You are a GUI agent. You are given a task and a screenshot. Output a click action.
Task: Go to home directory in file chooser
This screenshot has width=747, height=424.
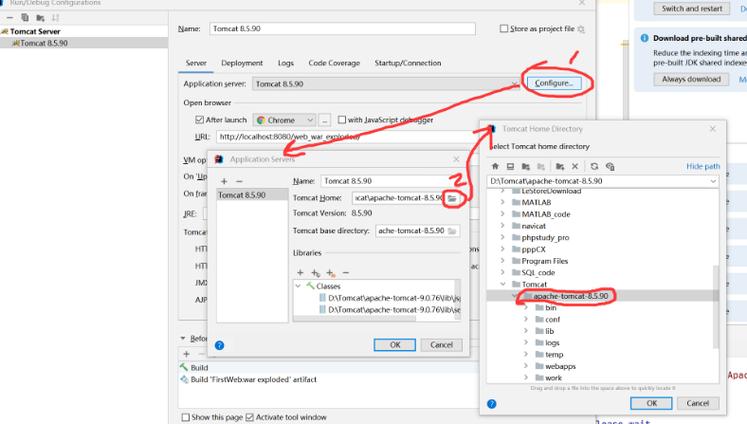495,166
